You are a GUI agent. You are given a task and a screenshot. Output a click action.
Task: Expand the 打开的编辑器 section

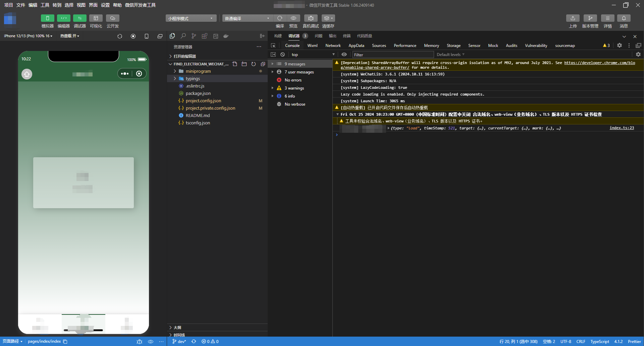point(217,56)
